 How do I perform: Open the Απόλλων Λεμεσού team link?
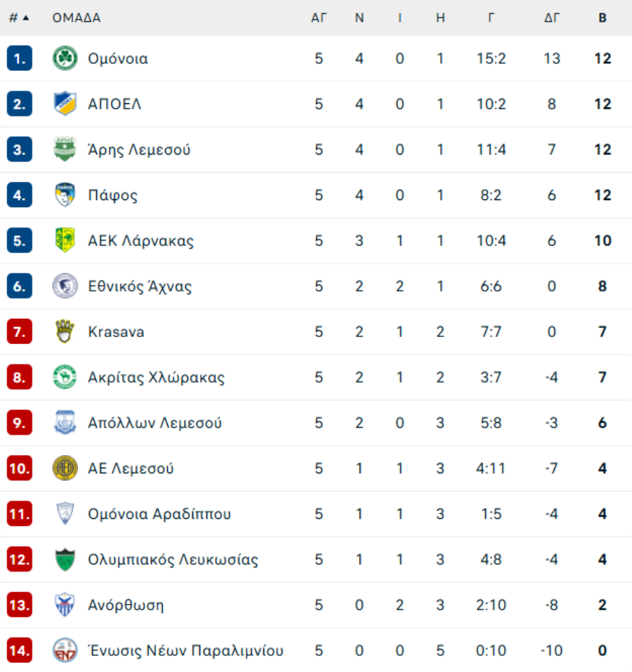click(154, 423)
